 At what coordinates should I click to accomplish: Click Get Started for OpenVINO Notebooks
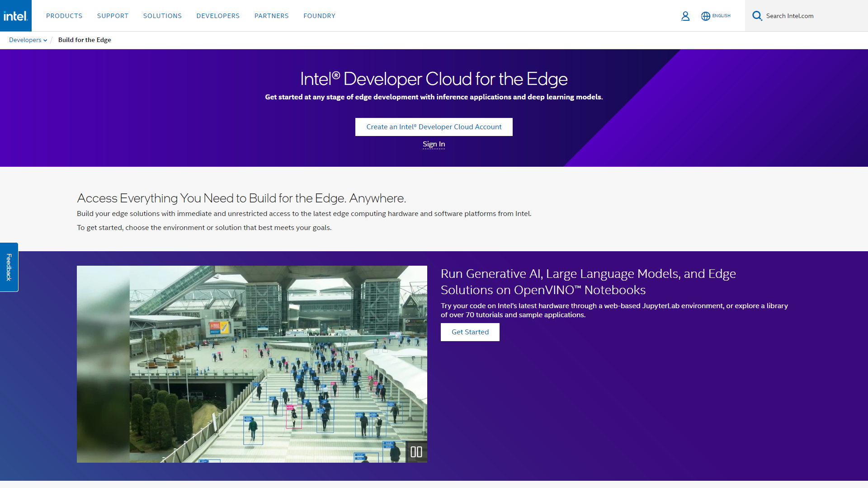coord(470,332)
